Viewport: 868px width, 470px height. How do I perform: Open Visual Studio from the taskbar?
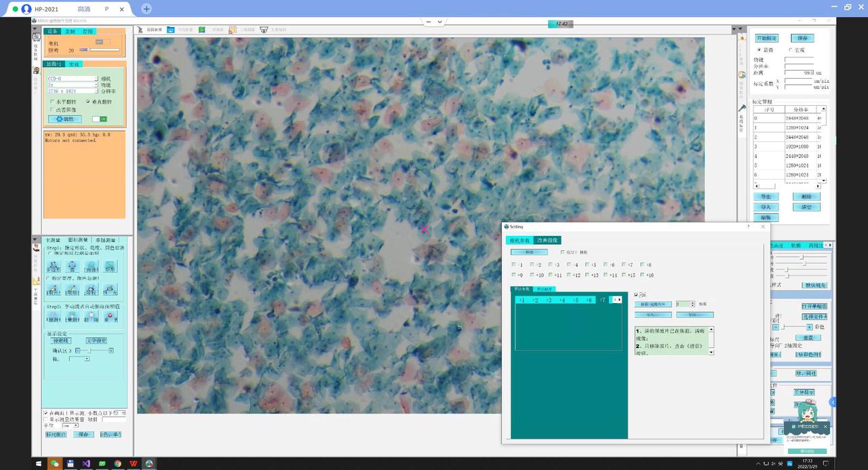point(86,463)
